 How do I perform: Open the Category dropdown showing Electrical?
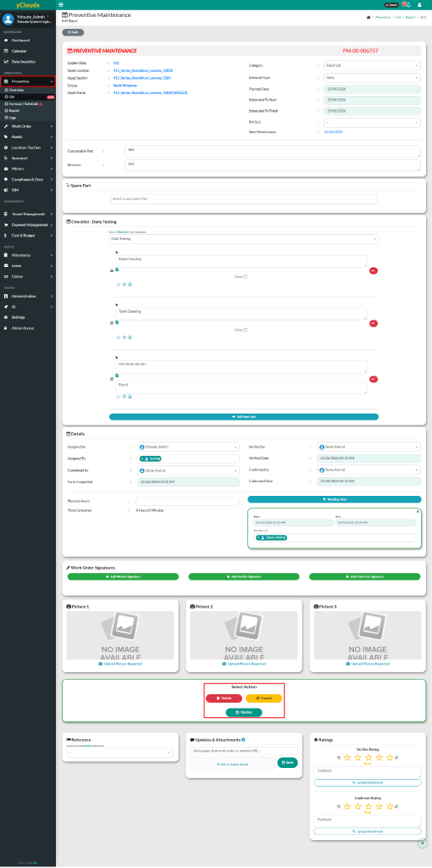point(374,65)
